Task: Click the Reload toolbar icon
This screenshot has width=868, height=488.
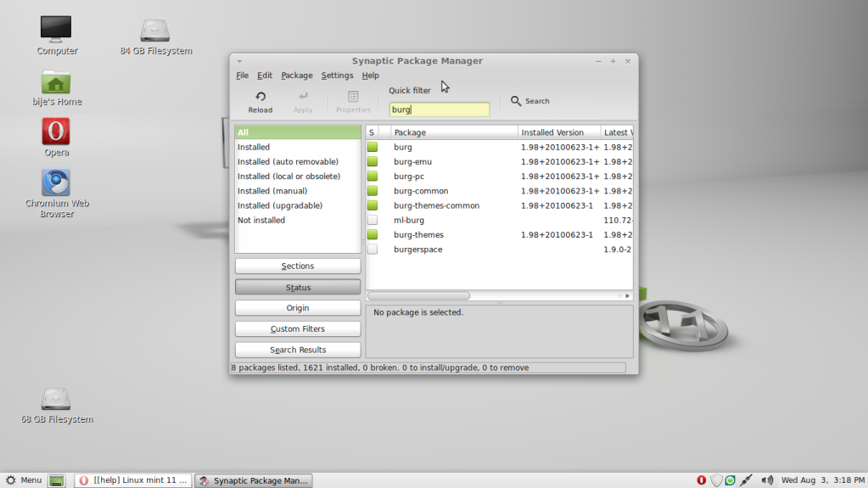Action: (x=260, y=97)
